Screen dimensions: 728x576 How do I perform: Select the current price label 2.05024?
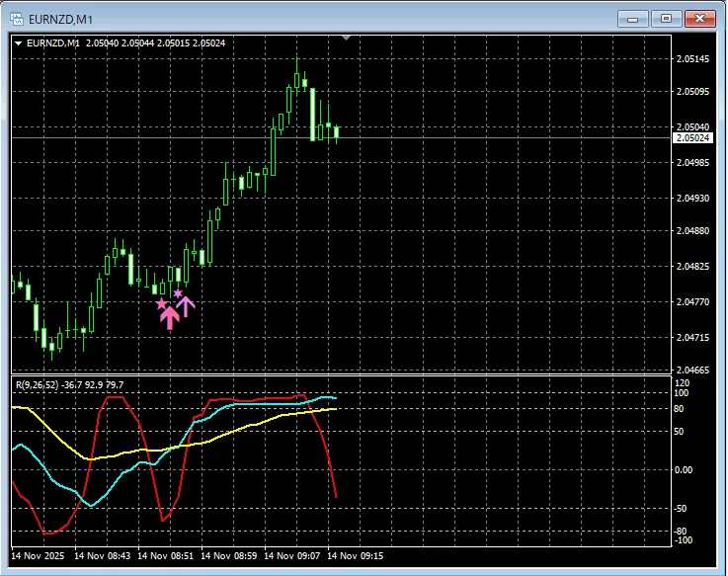pyautogui.click(x=692, y=138)
